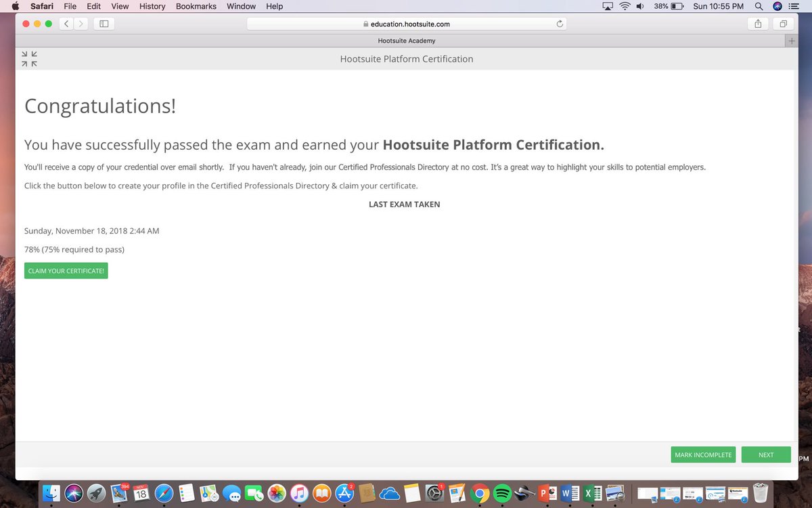Image resolution: width=812 pixels, height=508 pixels.
Task: Open the Contacts address book in Dock
Action: tap(367, 493)
